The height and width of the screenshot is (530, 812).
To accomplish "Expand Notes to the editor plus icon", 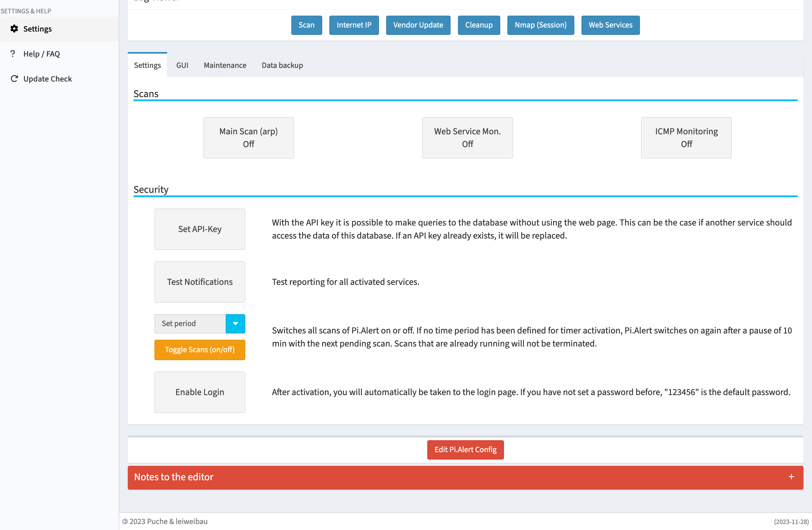I will [x=791, y=477].
